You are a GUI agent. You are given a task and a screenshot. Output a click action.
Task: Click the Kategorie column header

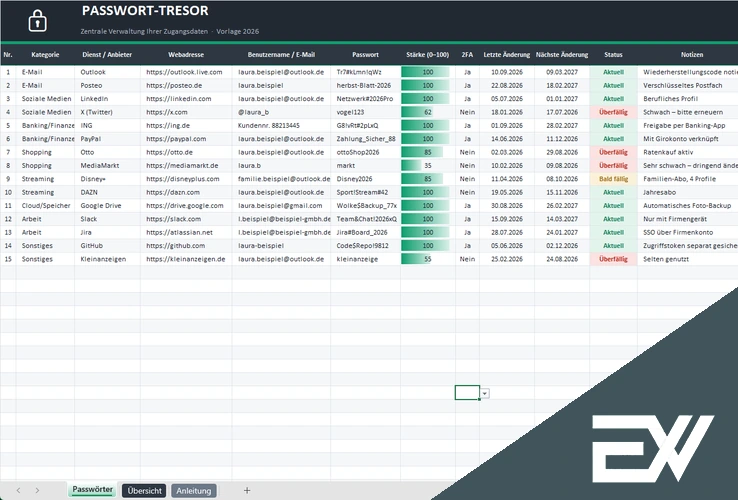[x=45, y=55]
